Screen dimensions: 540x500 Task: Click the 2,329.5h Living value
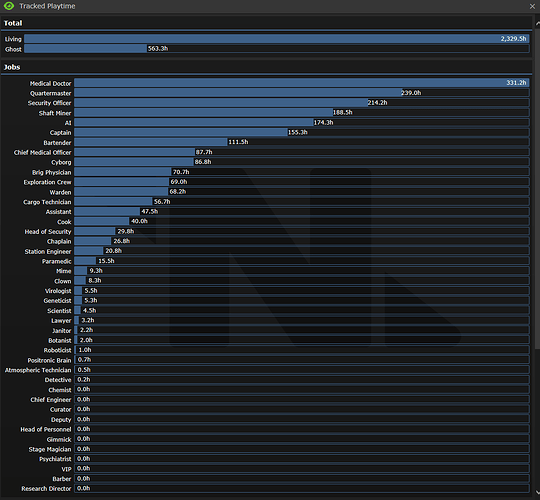point(513,39)
